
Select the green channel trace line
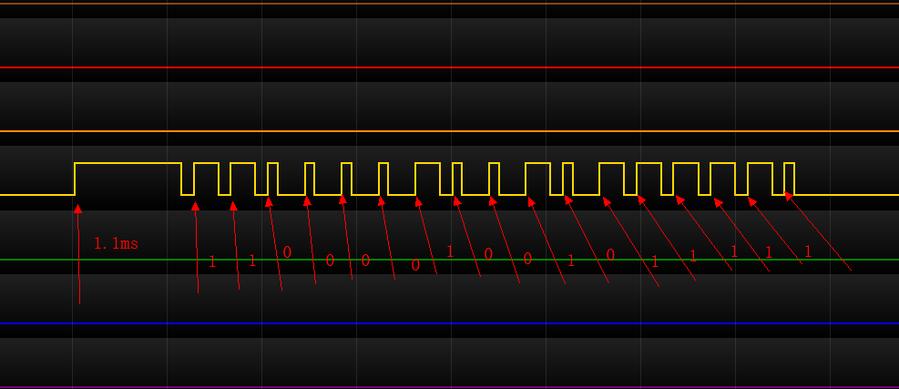(450, 259)
